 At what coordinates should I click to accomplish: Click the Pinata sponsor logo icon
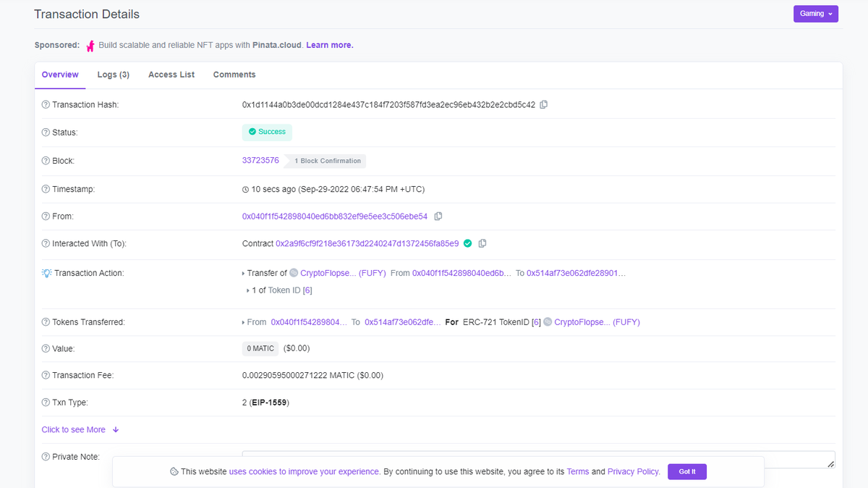pos(90,46)
